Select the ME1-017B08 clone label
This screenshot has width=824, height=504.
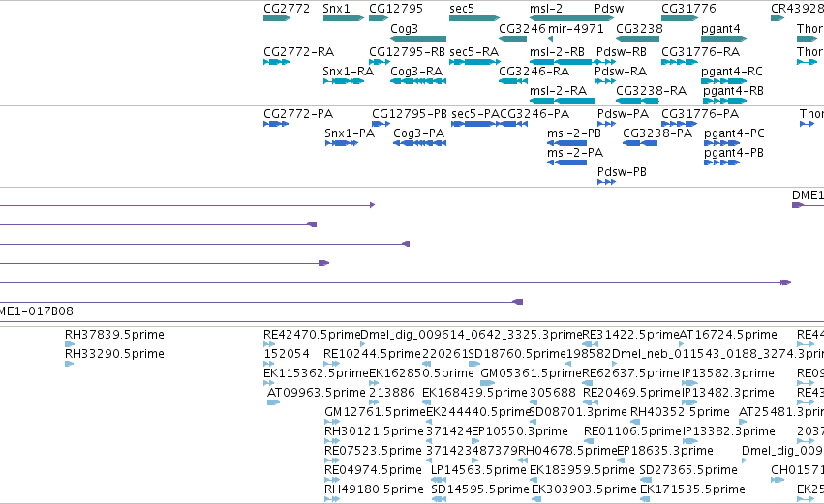36,311
